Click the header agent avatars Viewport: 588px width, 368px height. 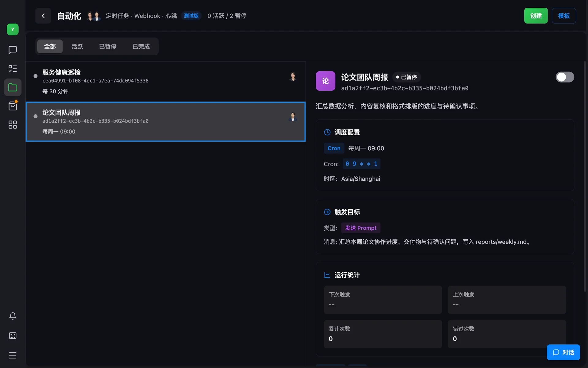pos(93,16)
